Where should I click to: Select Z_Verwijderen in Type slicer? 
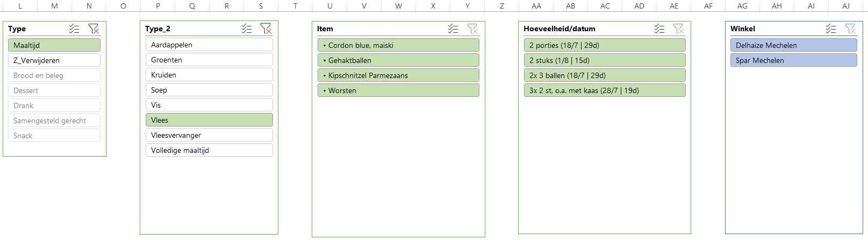(54, 60)
